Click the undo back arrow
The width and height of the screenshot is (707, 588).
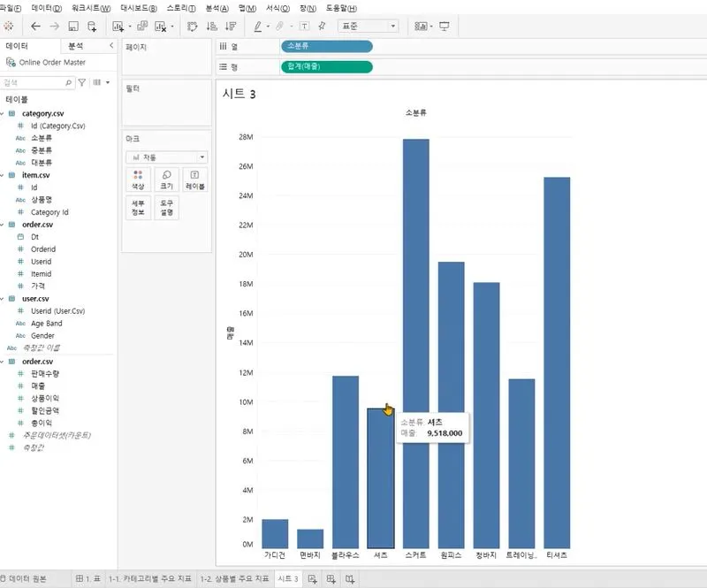pos(35,27)
